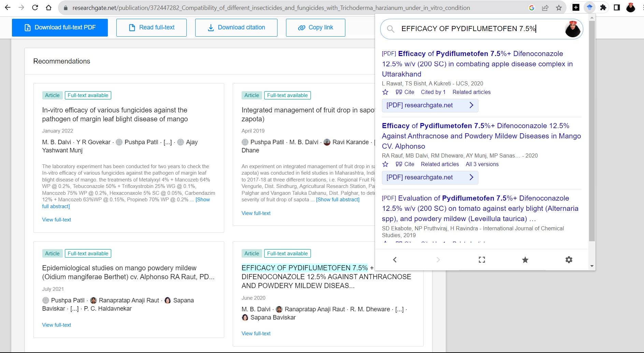Screen dimensions: 644x353
Task: Toggle the save star on the Alphonso mango result
Action: coord(385,164)
